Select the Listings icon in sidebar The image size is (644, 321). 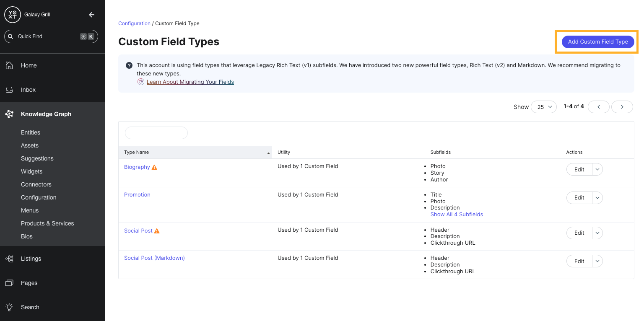click(x=9, y=259)
